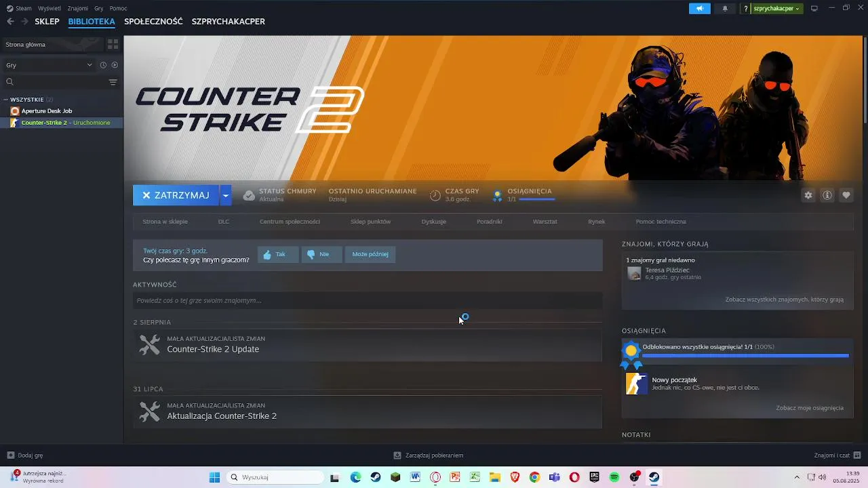Click the announcements megaphone button
This screenshot has width=868, height=488.
tap(699, 8)
